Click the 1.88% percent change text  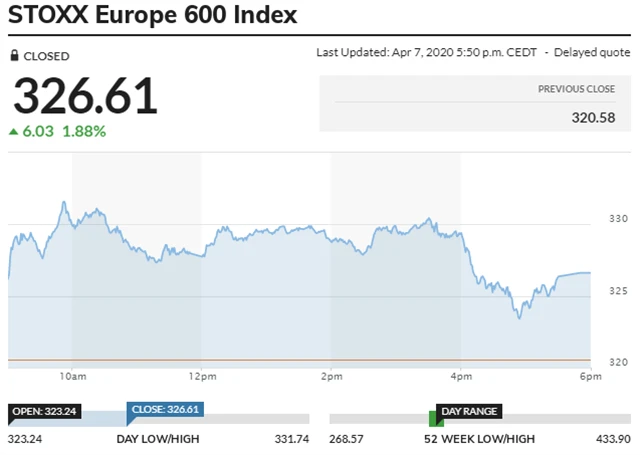[84, 131]
